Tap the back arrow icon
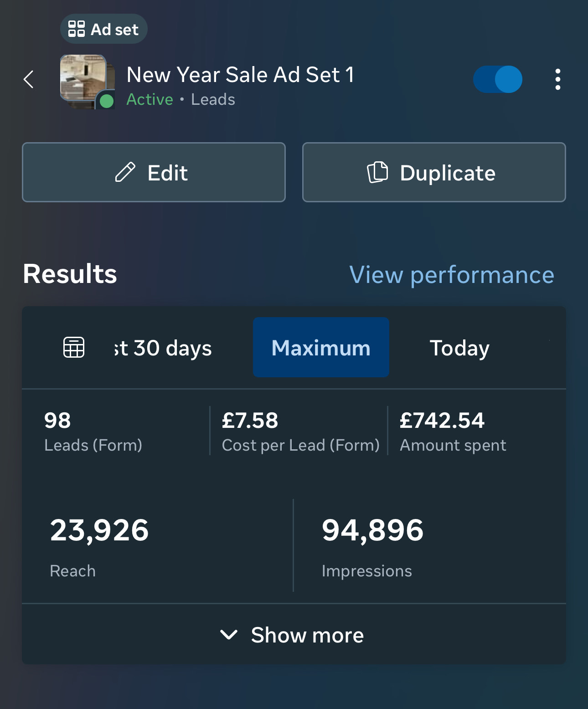Screen dimensions: 588x709 pos(29,79)
